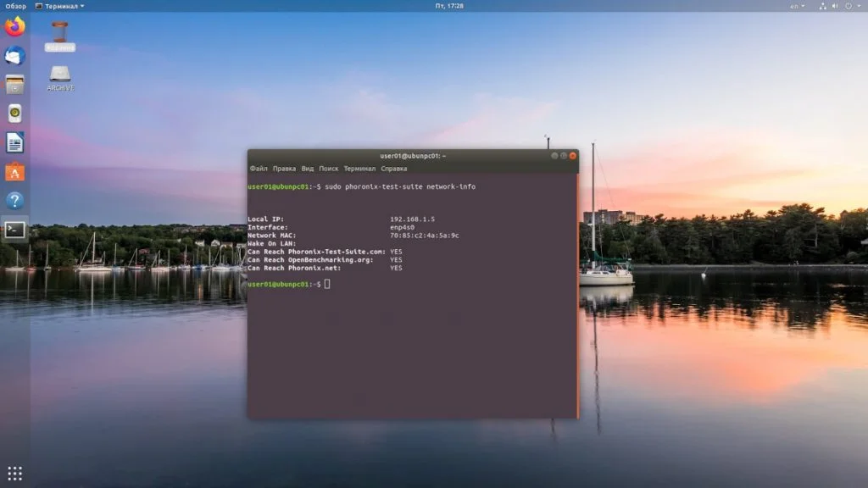Open the Правка menu in terminal
The width and height of the screenshot is (868, 488).
click(284, 169)
